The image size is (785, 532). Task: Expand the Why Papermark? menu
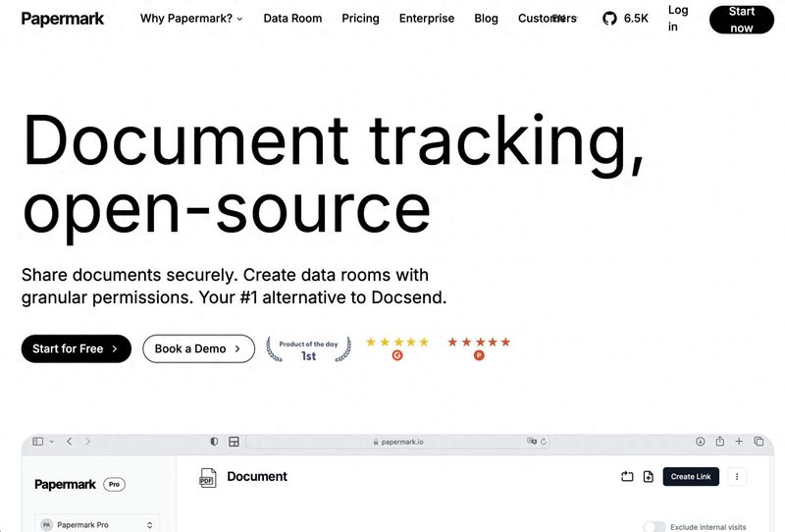tap(191, 19)
